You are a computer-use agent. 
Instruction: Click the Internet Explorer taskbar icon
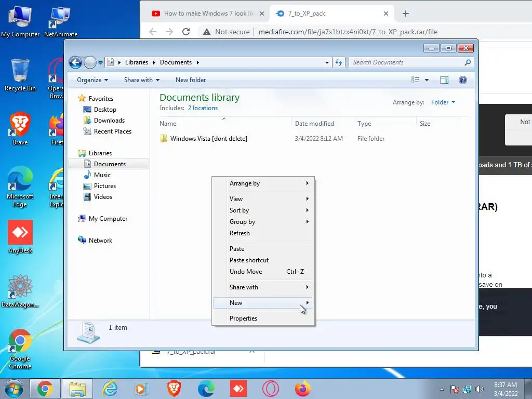tap(110, 389)
